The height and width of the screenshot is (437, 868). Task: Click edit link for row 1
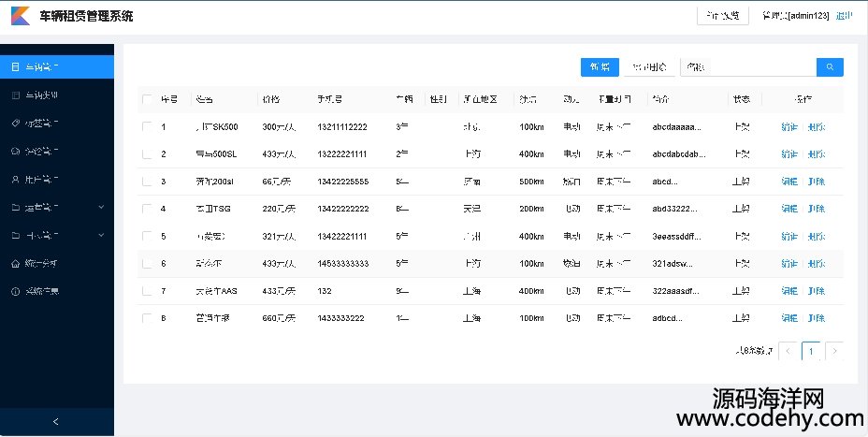788,127
